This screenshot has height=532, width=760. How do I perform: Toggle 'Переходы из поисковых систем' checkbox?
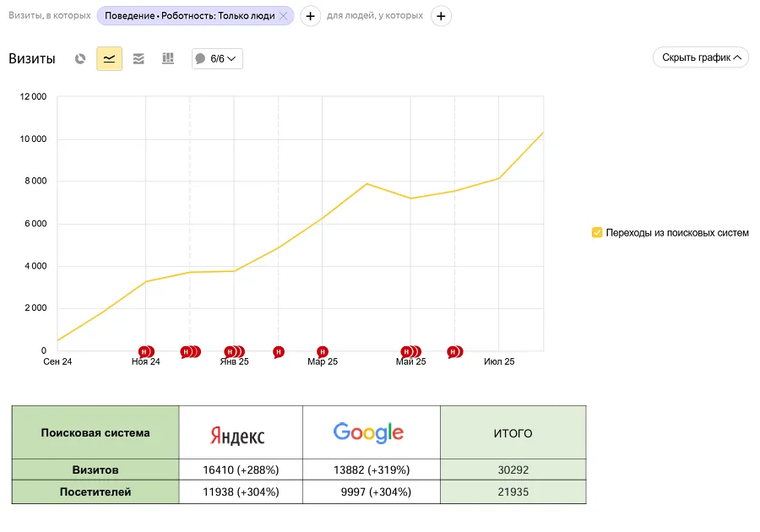[597, 232]
